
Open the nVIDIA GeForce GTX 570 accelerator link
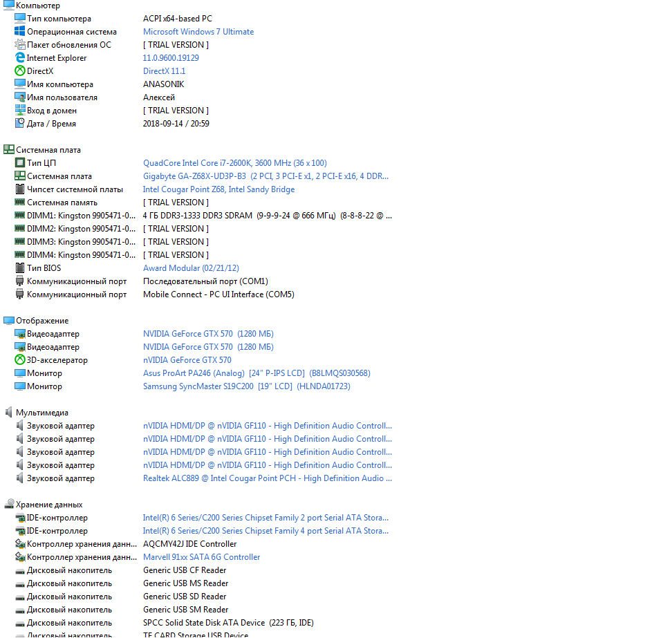point(187,360)
